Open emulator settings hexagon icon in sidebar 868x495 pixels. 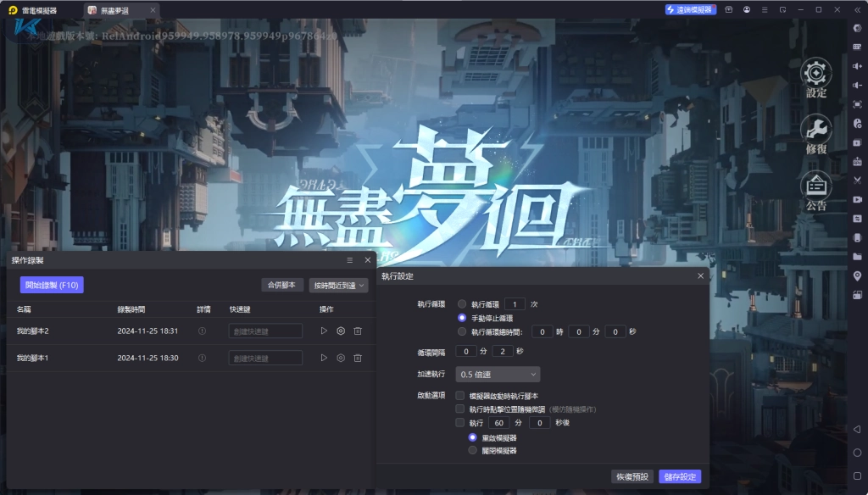[x=858, y=28]
